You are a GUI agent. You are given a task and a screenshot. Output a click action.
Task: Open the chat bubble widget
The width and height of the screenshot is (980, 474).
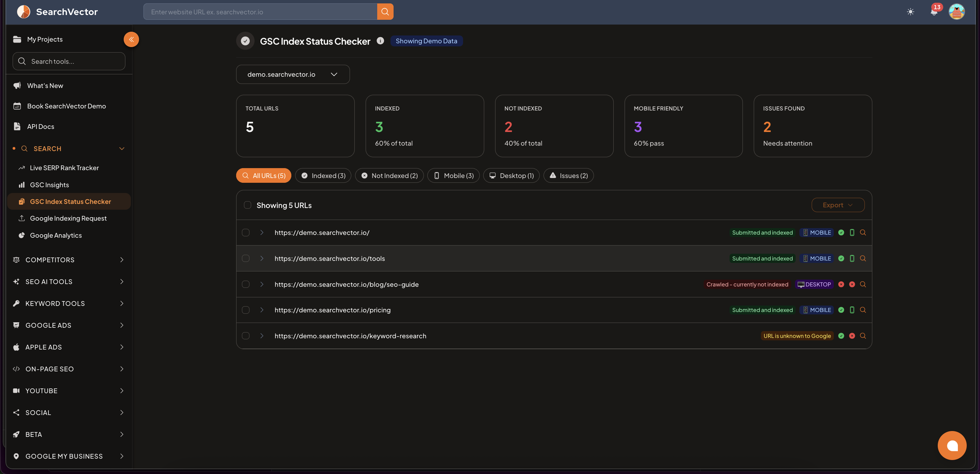(952, 445)
